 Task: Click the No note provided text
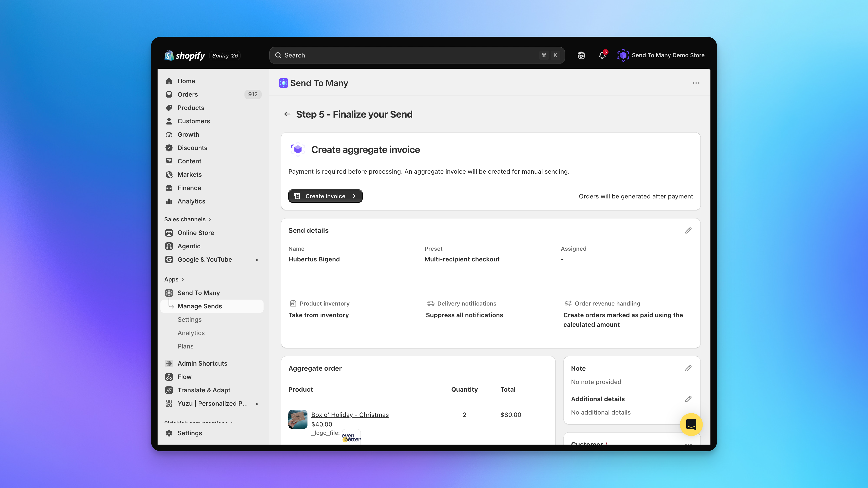point(596,382)
